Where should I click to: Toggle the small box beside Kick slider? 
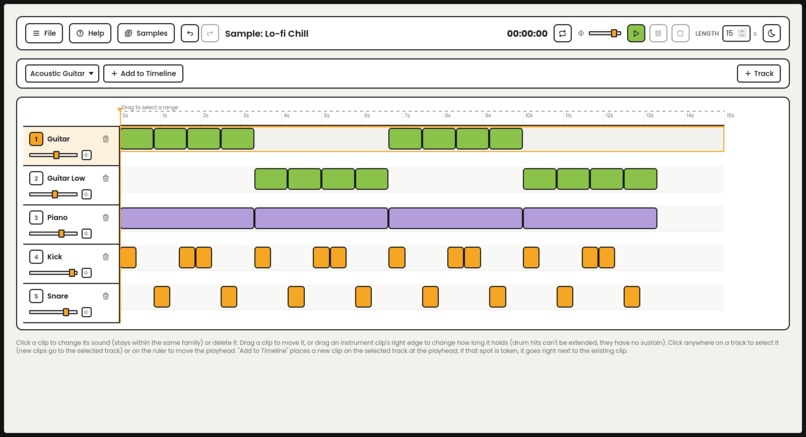click(x=86, y=272)
